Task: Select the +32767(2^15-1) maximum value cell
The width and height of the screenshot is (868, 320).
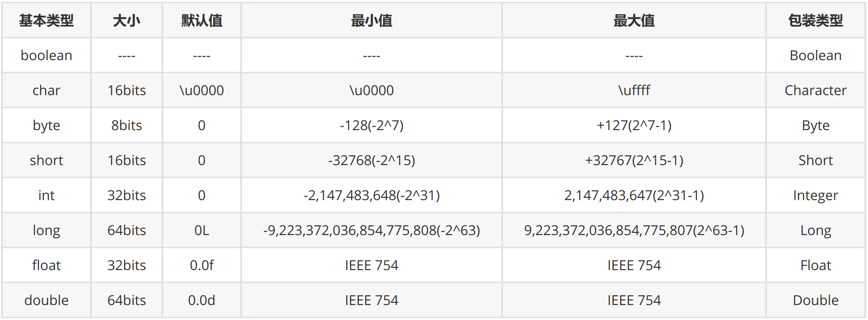Action: pyautogui.click(x=634, y=160)
